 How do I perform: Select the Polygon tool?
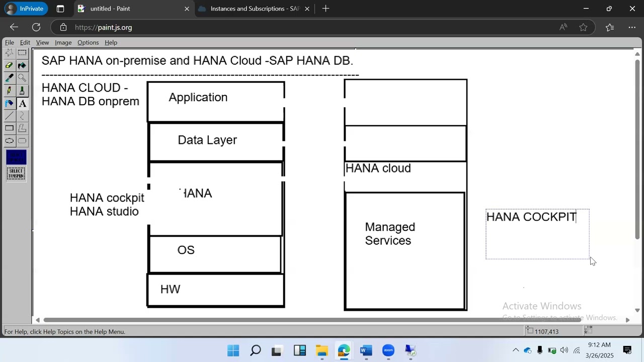[22, 128]
